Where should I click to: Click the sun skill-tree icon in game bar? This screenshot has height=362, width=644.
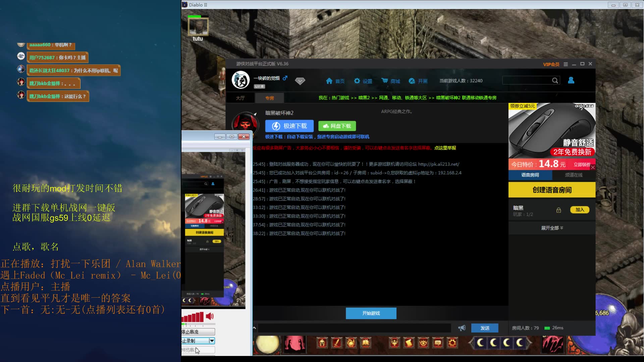coord(351,343)
